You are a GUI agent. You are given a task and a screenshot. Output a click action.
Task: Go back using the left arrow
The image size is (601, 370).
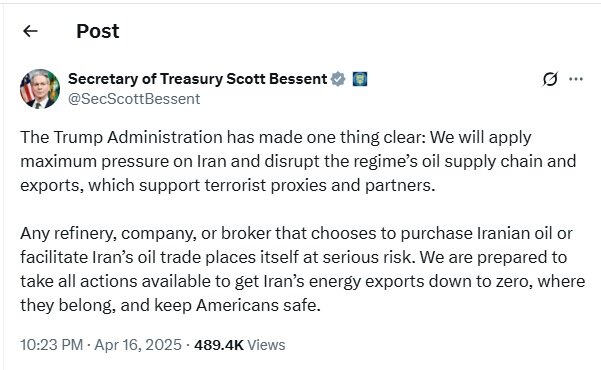(30, 31)
